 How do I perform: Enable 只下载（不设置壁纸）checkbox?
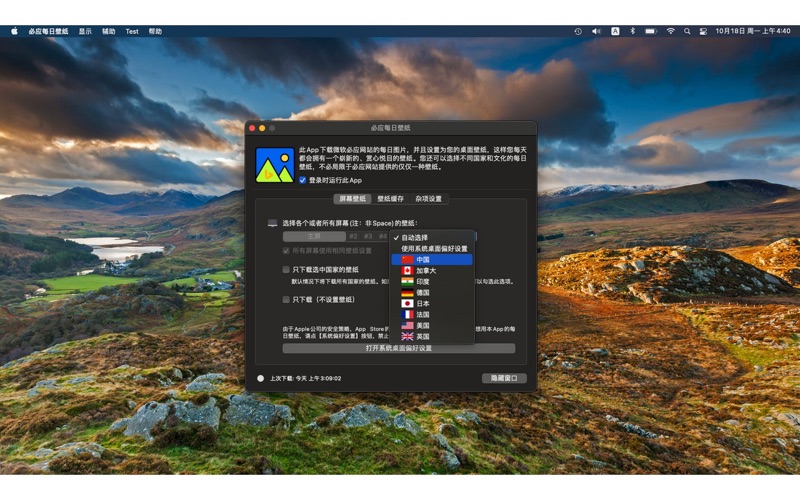point(286,299)
